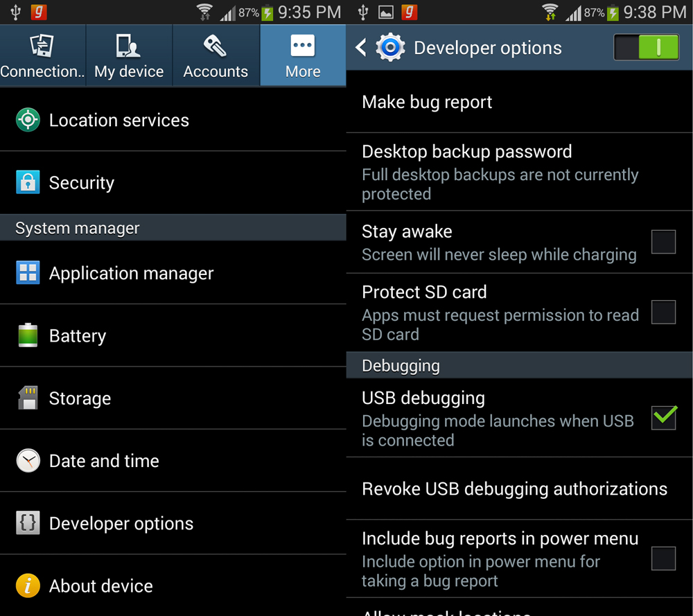
Task: Check Include bug reports in power menu
Action: pos(663,558)
